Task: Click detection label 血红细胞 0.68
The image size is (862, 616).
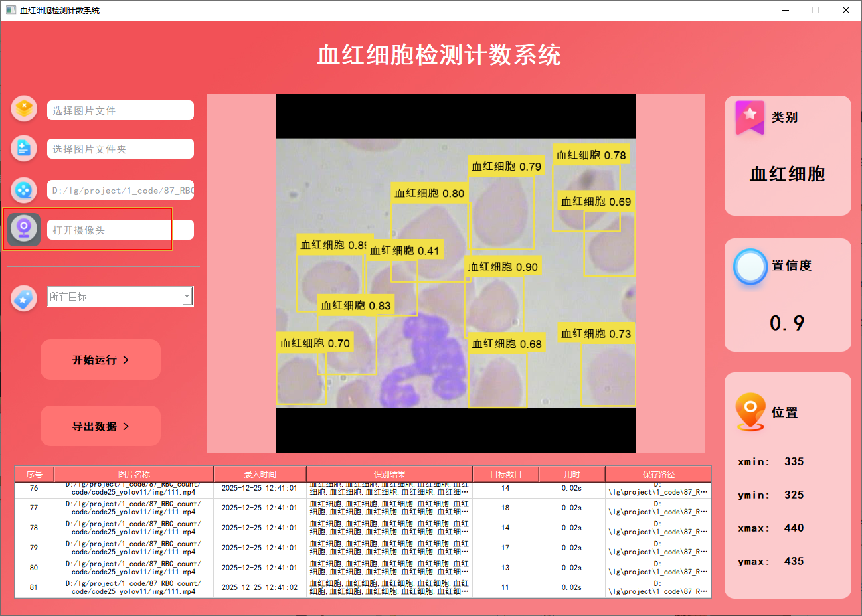Action: pyautogui.click(x=507, y=343)
